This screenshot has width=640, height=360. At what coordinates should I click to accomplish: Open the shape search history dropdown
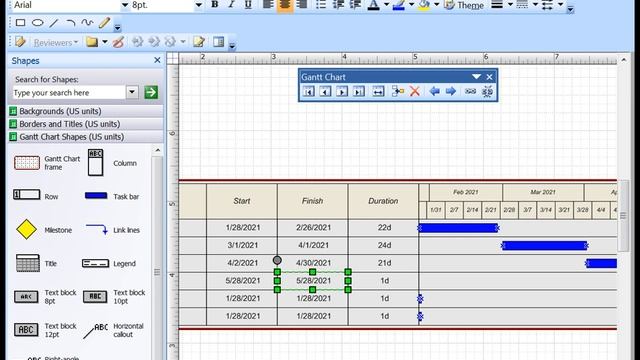click(132, 92)
